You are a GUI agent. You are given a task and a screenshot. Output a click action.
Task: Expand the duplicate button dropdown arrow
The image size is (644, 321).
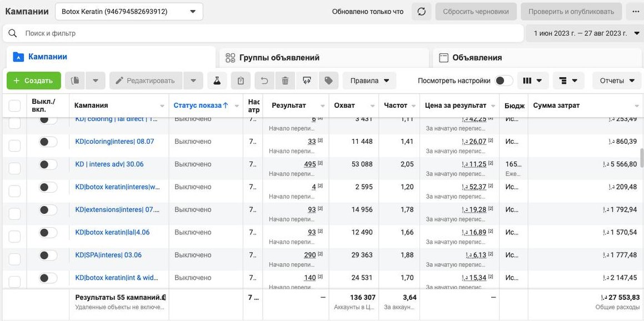pos(95,81)
